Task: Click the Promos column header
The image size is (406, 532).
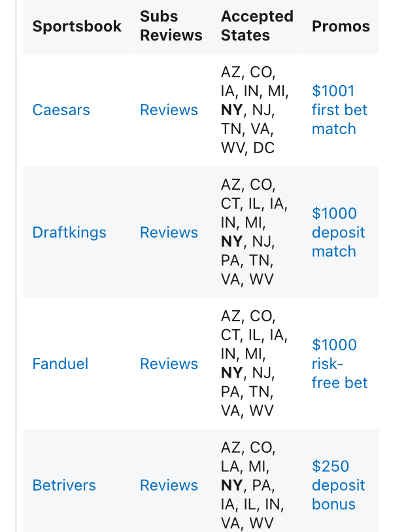Action: click(x=341, y=26)
